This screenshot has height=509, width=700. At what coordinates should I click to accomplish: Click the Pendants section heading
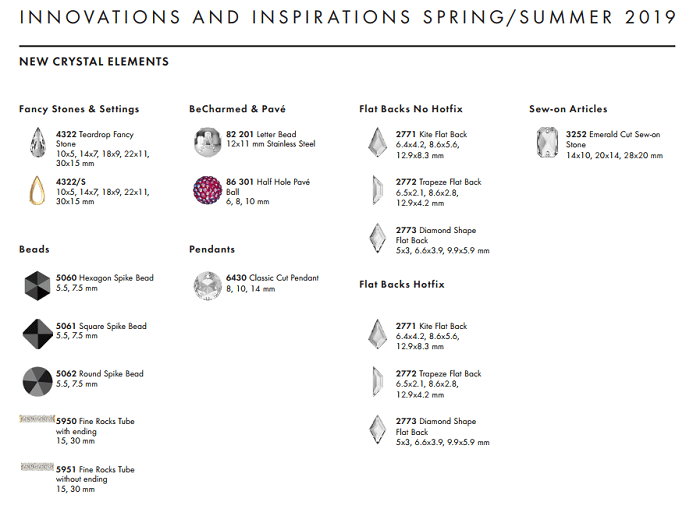click(212, 249)
